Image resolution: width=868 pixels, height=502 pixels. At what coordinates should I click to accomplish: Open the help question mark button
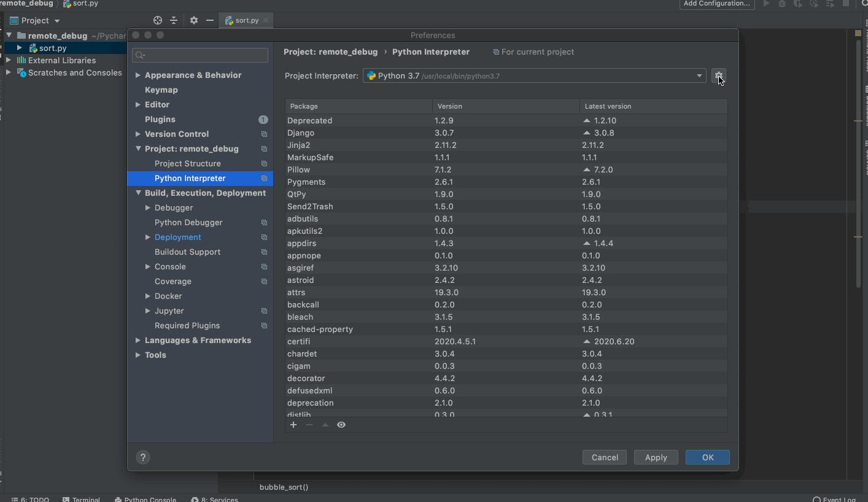(142, 457)
